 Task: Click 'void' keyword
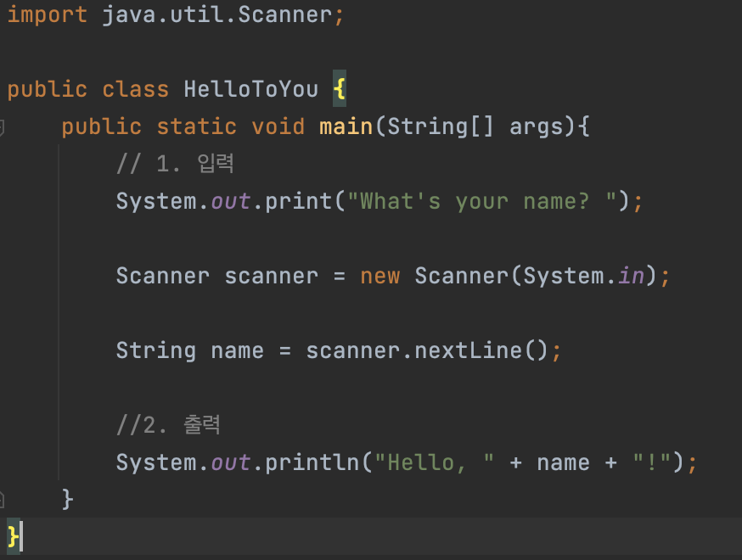click(278, 126)
